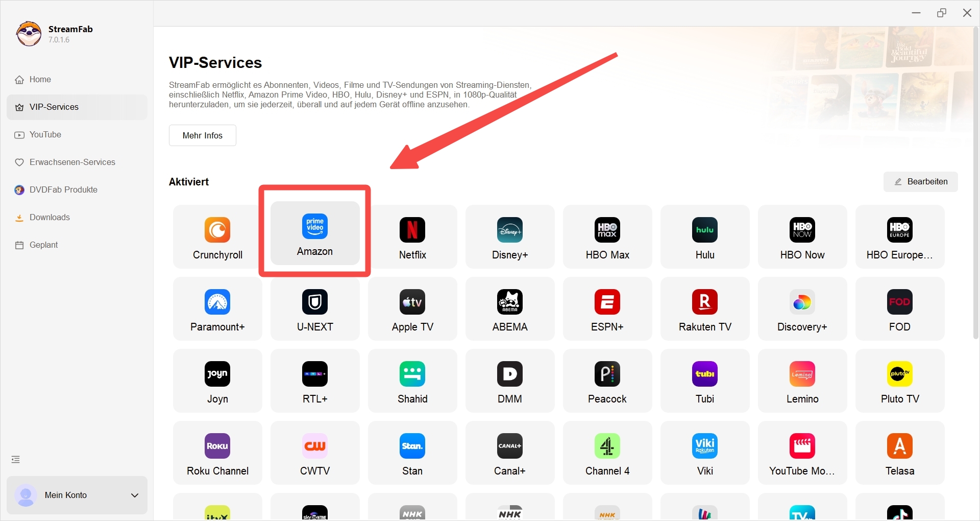Screen dimensions: 980x521
Task: Select the Peacock service tile
Action: pos(607,381)
